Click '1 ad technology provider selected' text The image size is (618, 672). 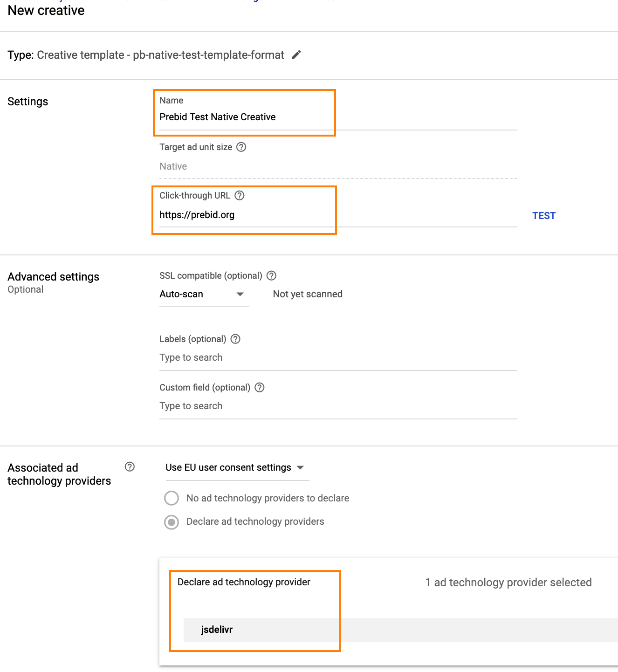[508, 583]
